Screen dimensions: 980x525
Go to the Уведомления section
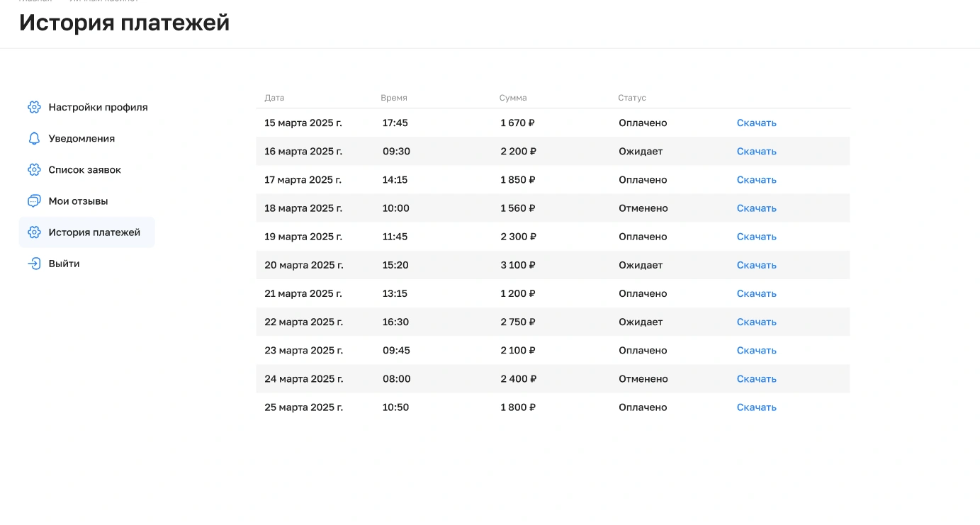click(81, 139)
